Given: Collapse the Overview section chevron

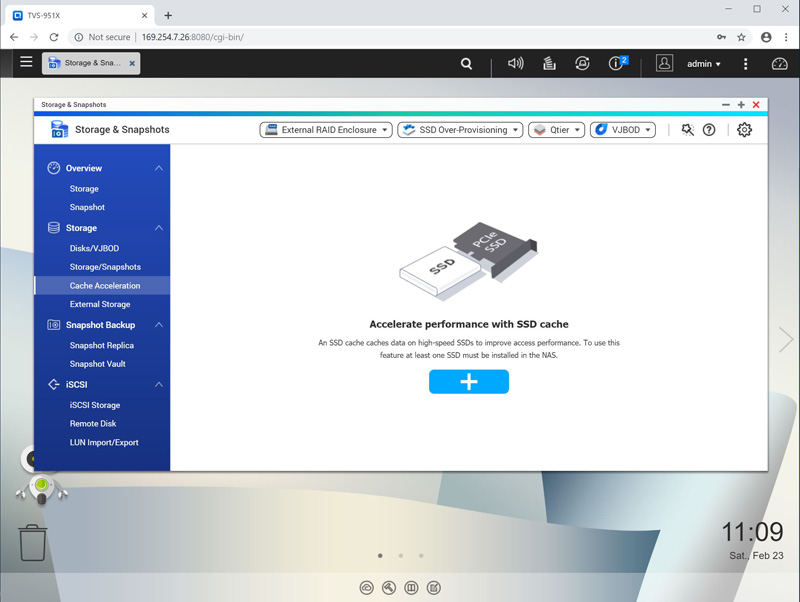Looking at the screenshot, I should pyautogui.click(x=159, y=168).
